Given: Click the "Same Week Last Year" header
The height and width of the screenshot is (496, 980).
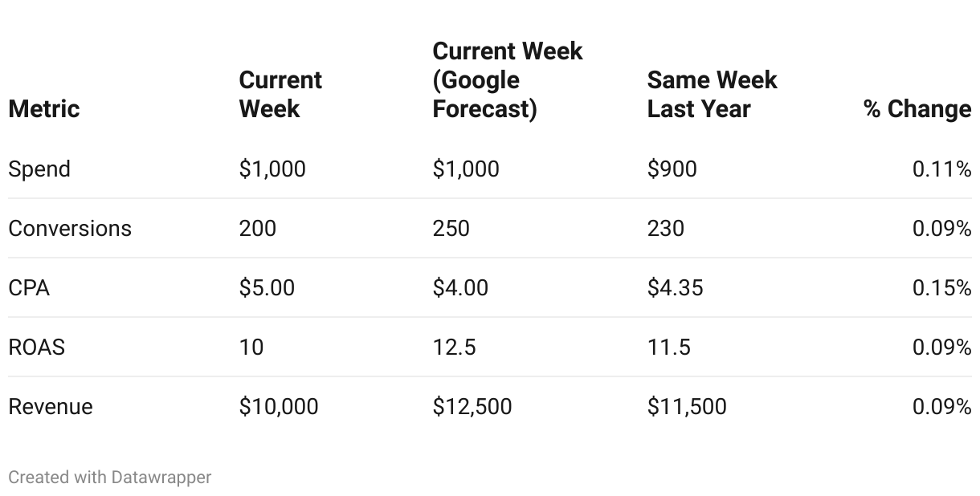Looking at the screenshot, I should (712, 94).
